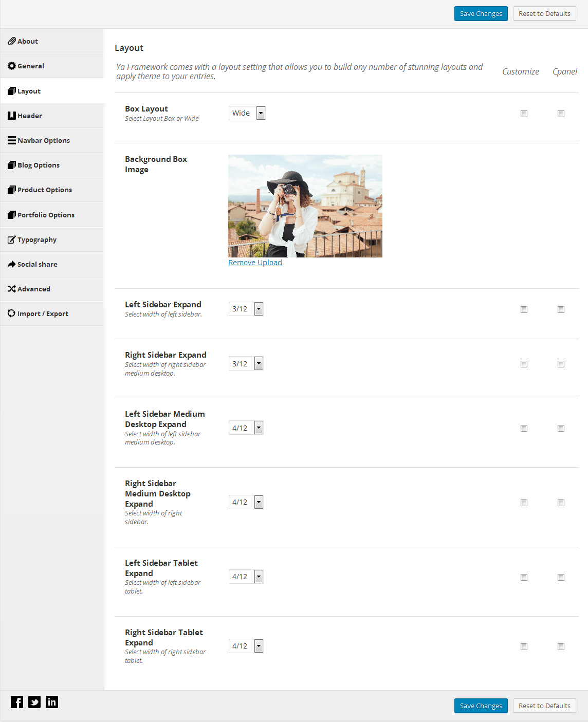
Task: Click the Portfolio Options icon
Action: click(x=12, y=215)
